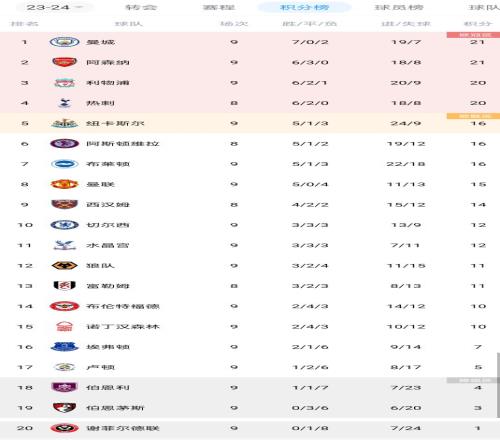Select the Tottenham club crest
Screen dimensions: 500x440
click(x=64, y=103)
